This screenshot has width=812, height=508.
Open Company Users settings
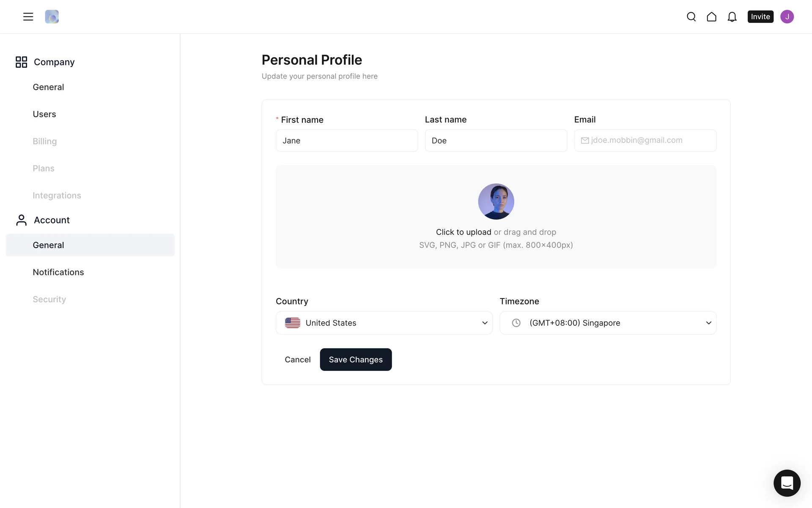pyautogui.click(x=44, y=114)
